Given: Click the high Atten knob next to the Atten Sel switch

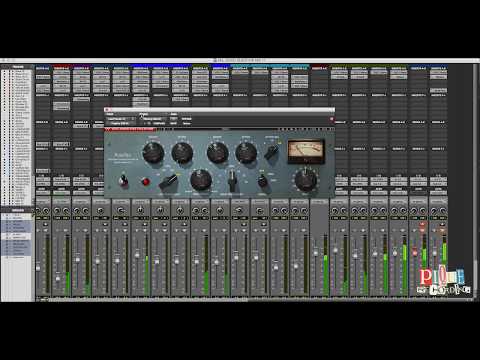Looking at the screenshot, I should 246,153.
